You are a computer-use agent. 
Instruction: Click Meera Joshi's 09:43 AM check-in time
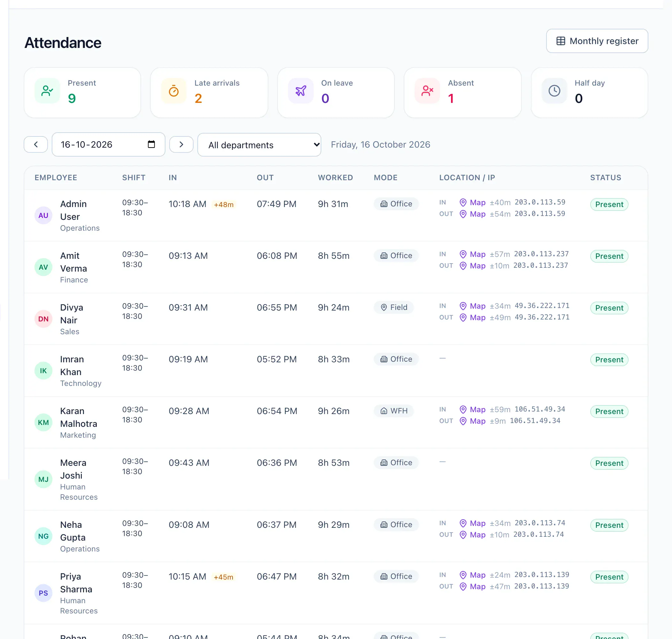(189, 463)
